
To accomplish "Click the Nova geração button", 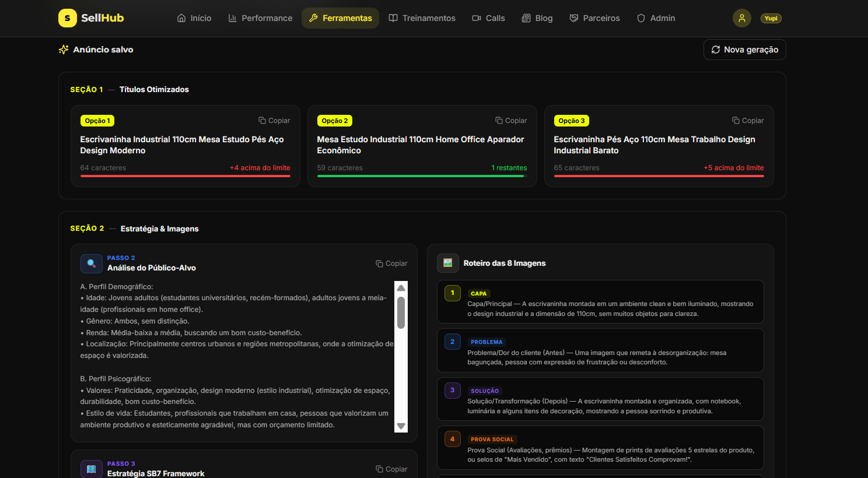I will [x=744, y=50].
